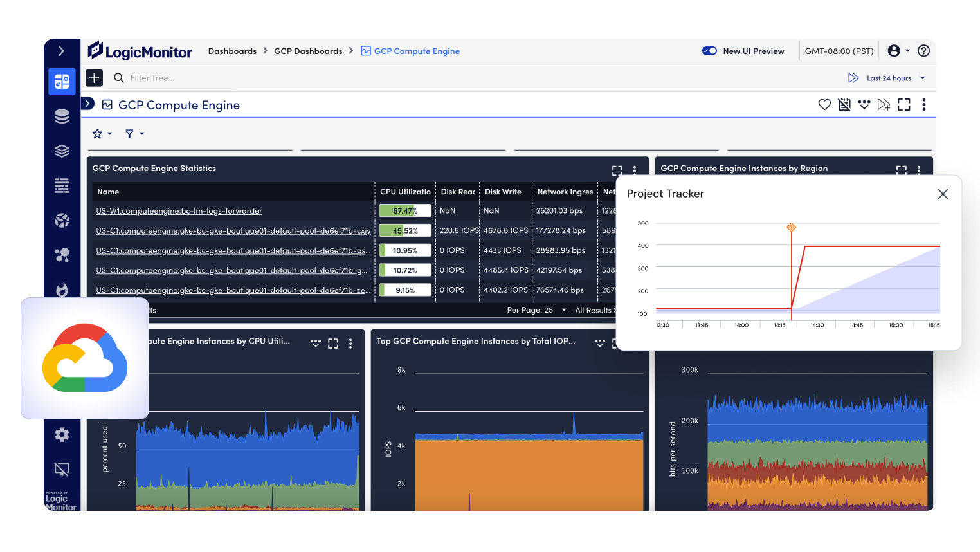Click the orange diamond marker on Project Tracker chart

(x=792, y=227)
